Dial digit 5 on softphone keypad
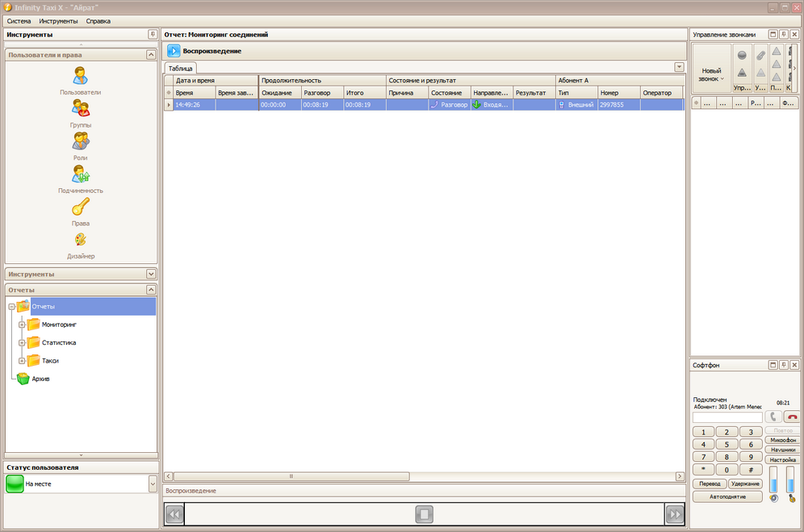The width and height of the screenshot is (804, 532). (727, 444)
